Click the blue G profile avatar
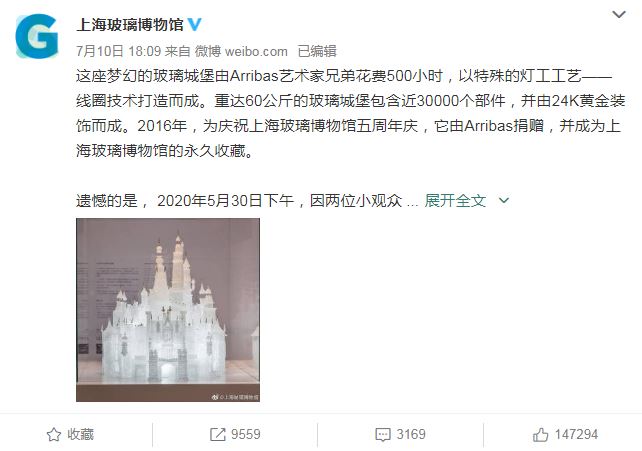Viewport: 642px width, 451px height. point(37,36)
